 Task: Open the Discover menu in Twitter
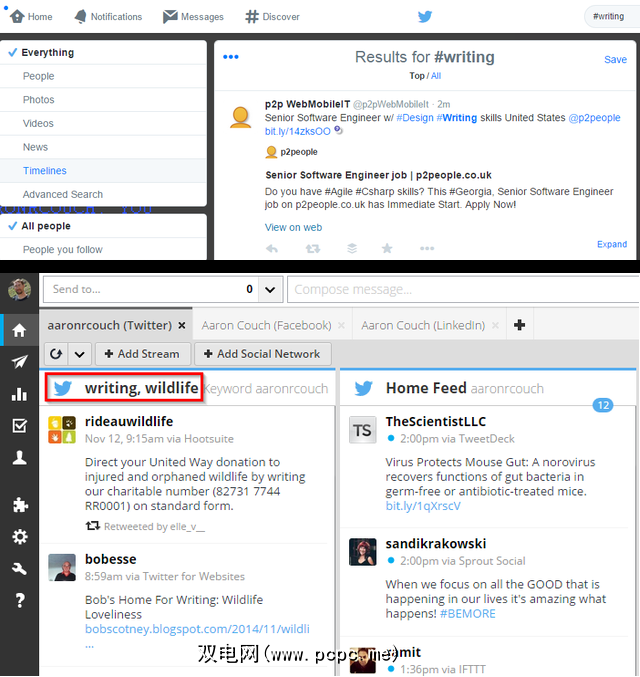272,17
